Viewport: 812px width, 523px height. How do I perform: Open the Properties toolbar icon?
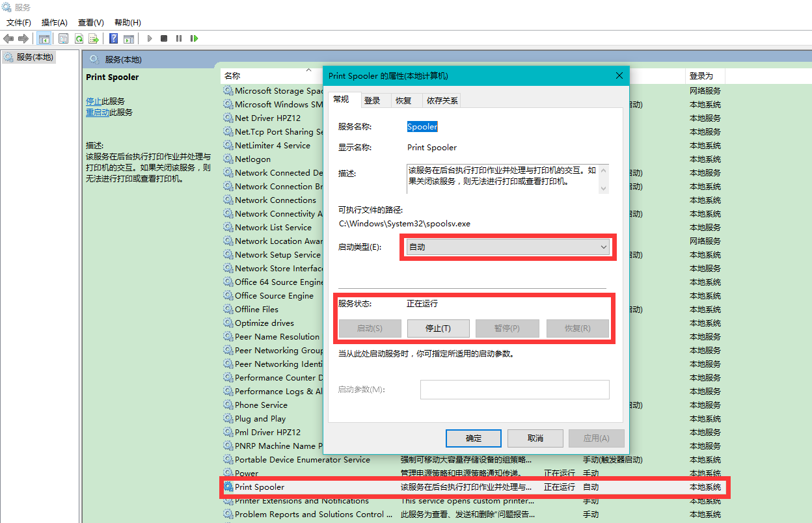64,38
